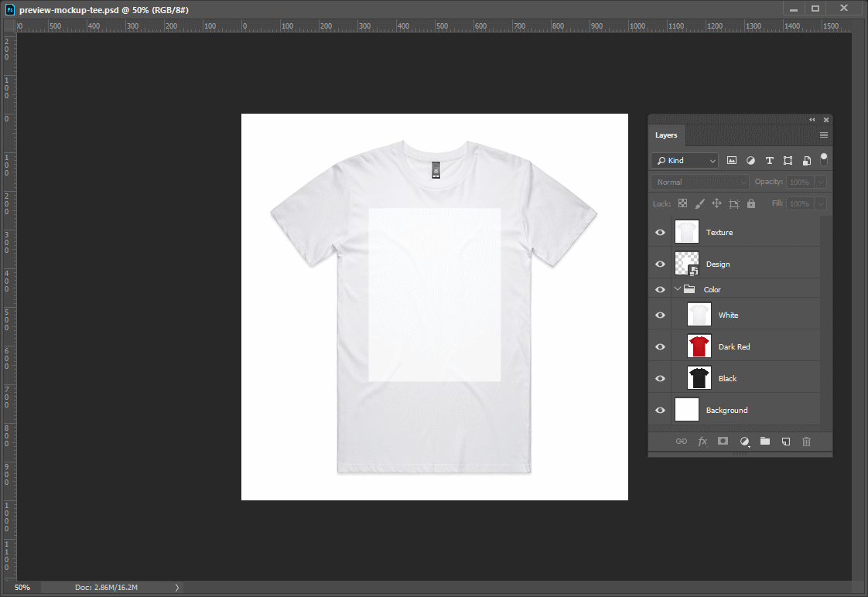
Task: Create a new layer group
Action: point(765,441)
